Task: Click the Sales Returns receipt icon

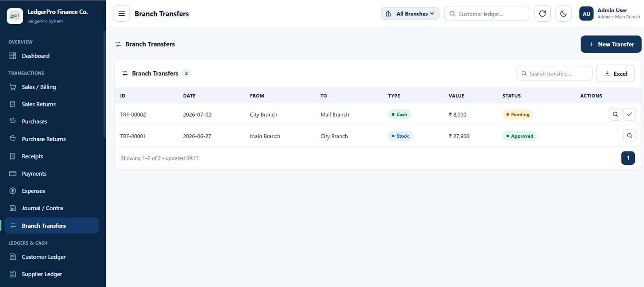Action: [13, 104]
